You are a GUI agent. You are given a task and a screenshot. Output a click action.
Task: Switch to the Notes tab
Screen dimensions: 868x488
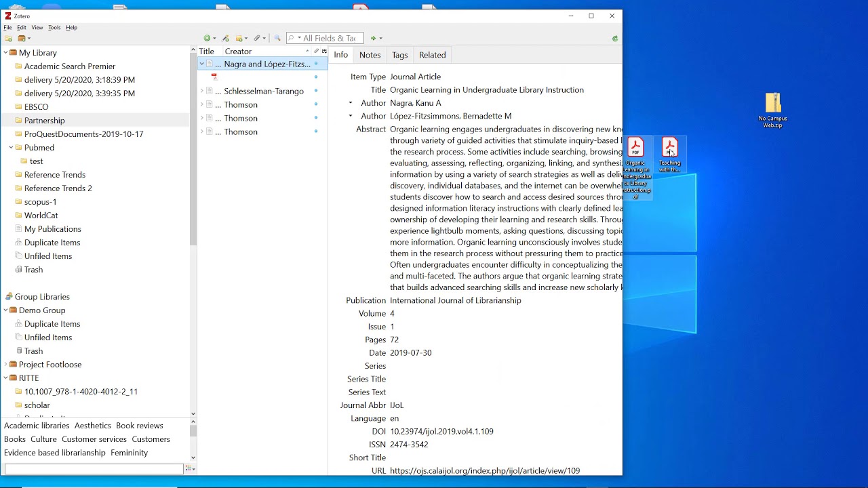[370, 55]
